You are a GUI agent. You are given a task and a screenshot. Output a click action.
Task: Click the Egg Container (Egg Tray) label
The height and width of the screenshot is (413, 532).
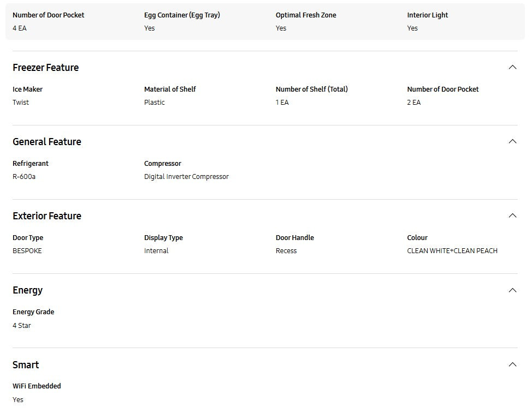[x=182, y=15]
